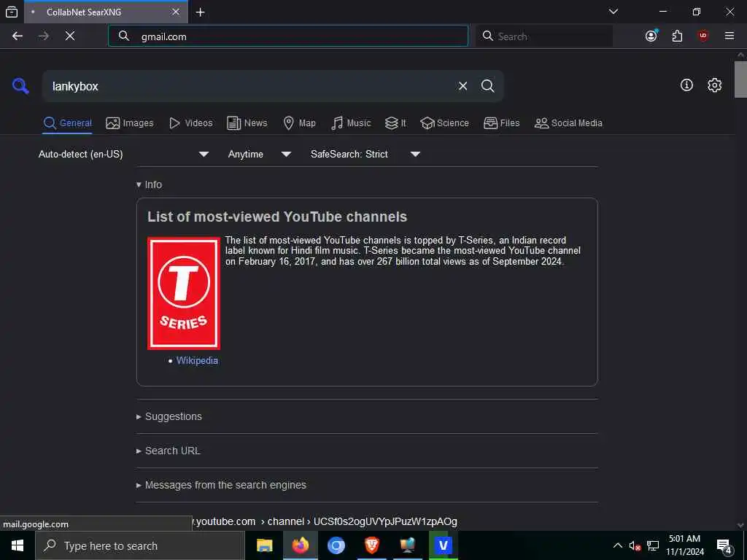Viewport: 747px width, 560px height.
Task: Close the CollabNet SearXNG tab
Action: (176, 12)
